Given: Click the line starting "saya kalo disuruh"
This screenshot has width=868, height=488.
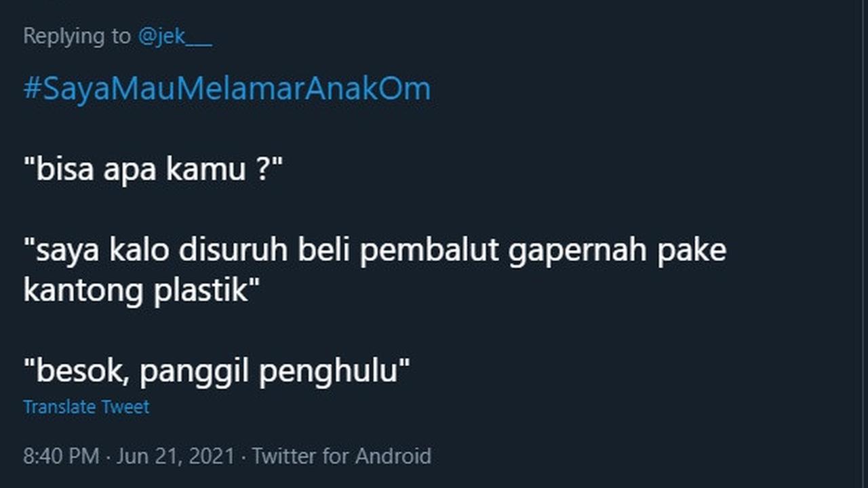Looking at the screenshot, I should (375, 251).
